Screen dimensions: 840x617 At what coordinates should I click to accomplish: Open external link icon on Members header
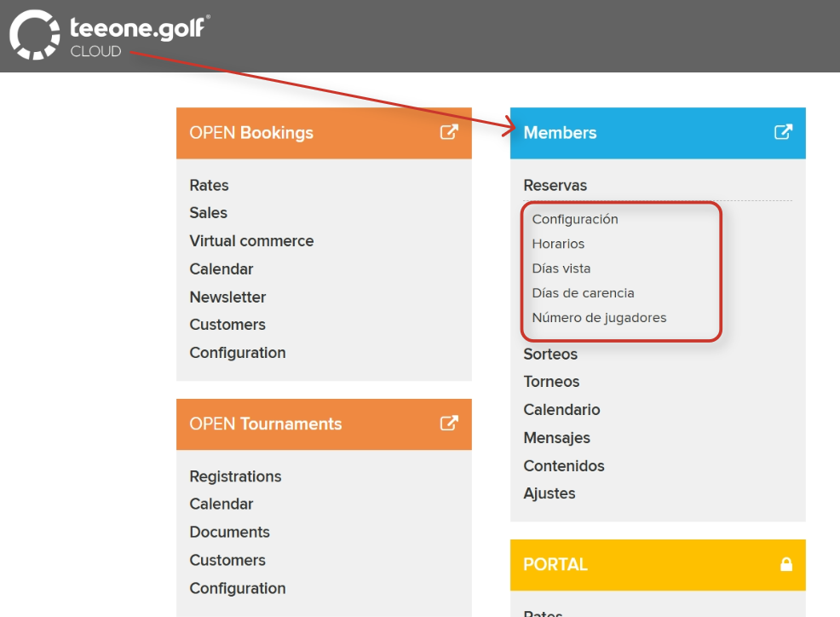click(x=783, y=132)
